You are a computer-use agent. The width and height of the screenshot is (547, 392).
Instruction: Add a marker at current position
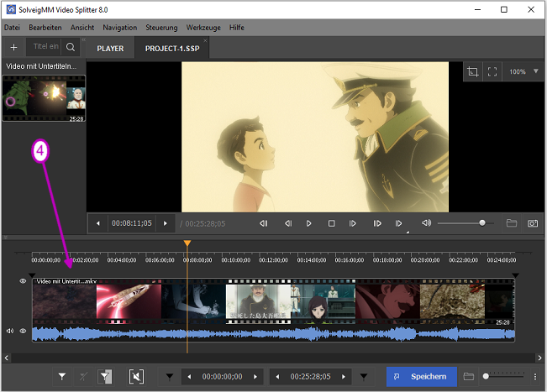point(62,377)
